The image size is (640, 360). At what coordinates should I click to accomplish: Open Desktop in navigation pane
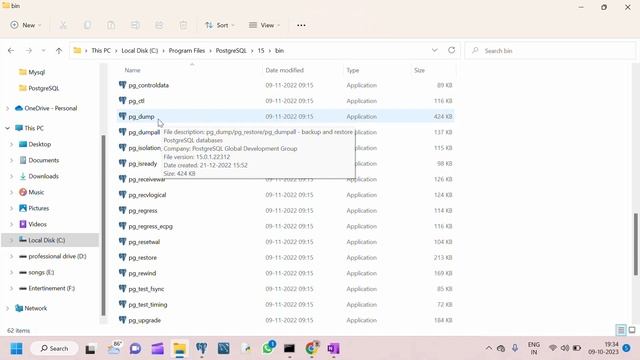point(35,144)
